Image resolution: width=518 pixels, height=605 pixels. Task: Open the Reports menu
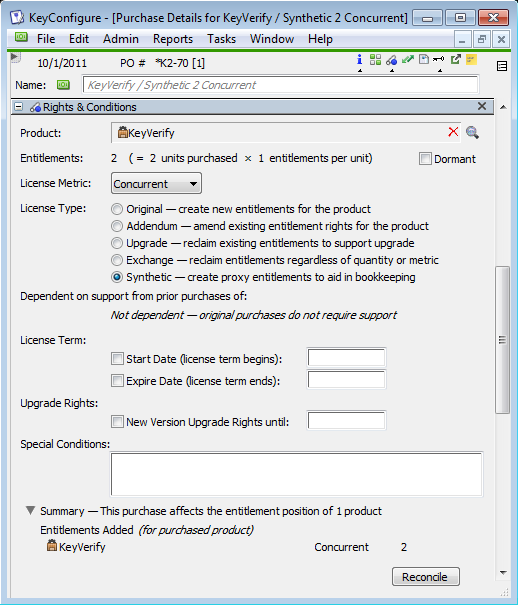173,39
